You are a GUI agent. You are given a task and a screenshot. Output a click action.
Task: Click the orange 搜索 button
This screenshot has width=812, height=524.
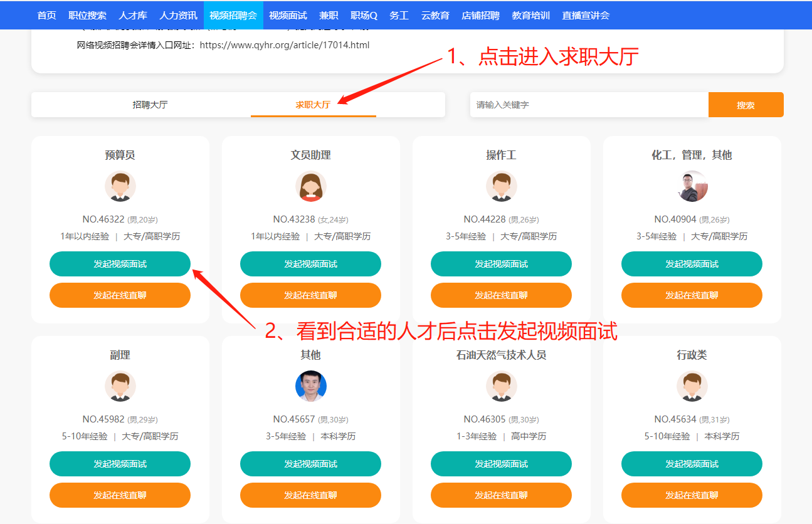746,104
